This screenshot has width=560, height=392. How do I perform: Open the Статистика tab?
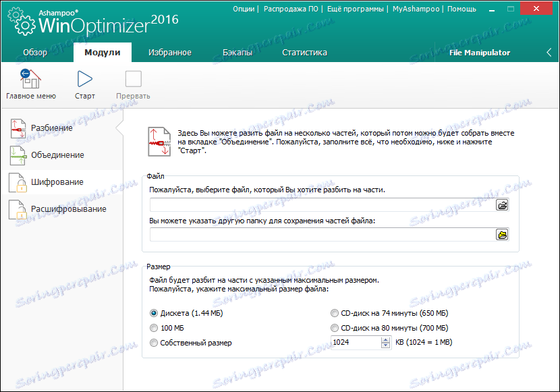pyautogui.click(x=305, y=51)
